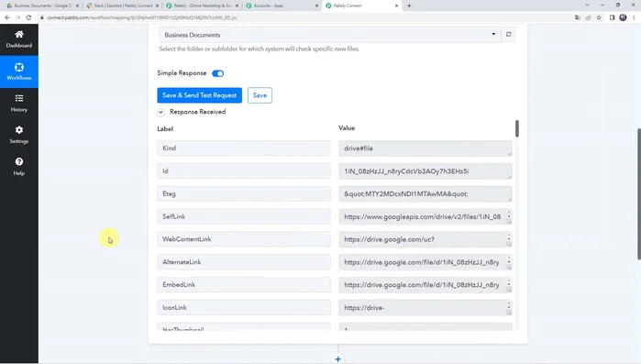Screen dimensions: 641x364
Task: Click the translate page icon
Action: pyautogui.click(x=577, y=17)
